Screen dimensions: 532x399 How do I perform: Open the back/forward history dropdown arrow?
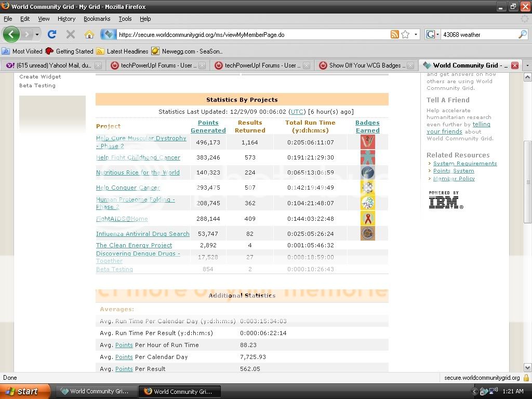click(x=37, y=35)
